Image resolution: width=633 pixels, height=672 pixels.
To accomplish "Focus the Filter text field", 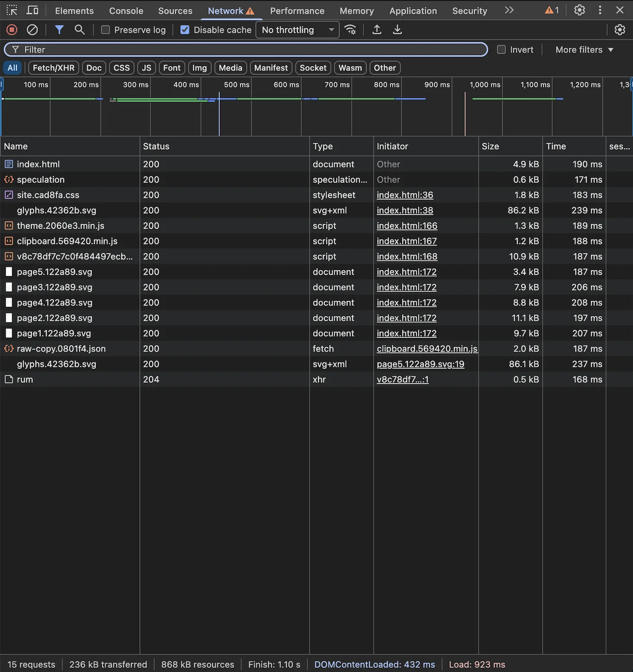I will pyautogui.click(x=246, y=50).
